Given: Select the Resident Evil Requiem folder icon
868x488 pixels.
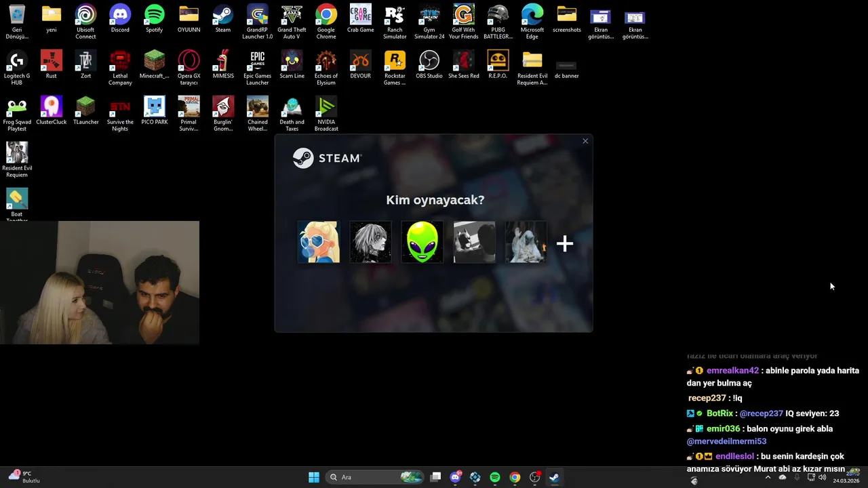Looking at the screenshot, I should [x=532, y=68].
